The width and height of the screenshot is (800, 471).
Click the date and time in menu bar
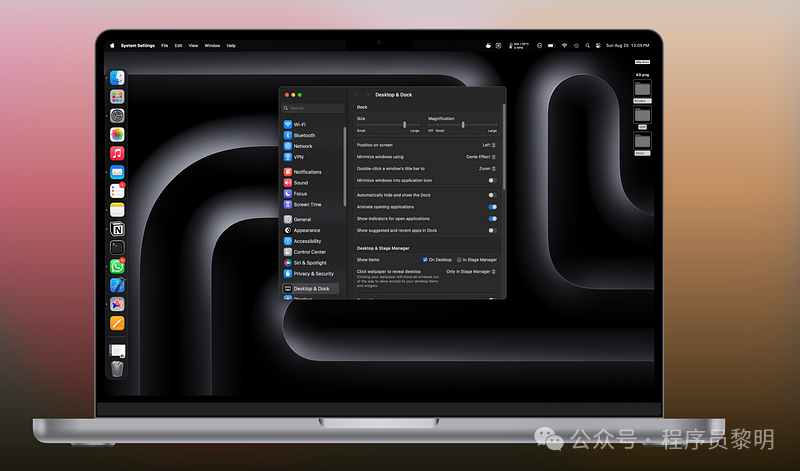tap(628, 45)
